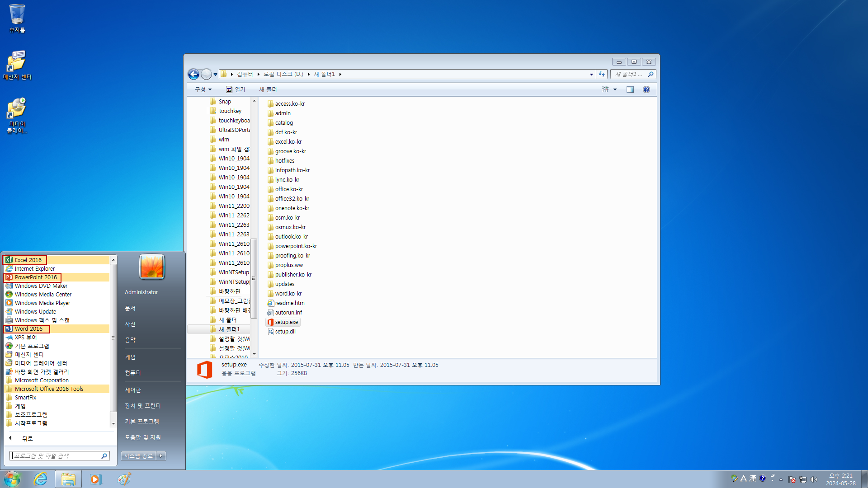Screen dimensions: 868x488
Task: Open Microsoft Office 2016 Tools folder
Action: pos(49,389)
